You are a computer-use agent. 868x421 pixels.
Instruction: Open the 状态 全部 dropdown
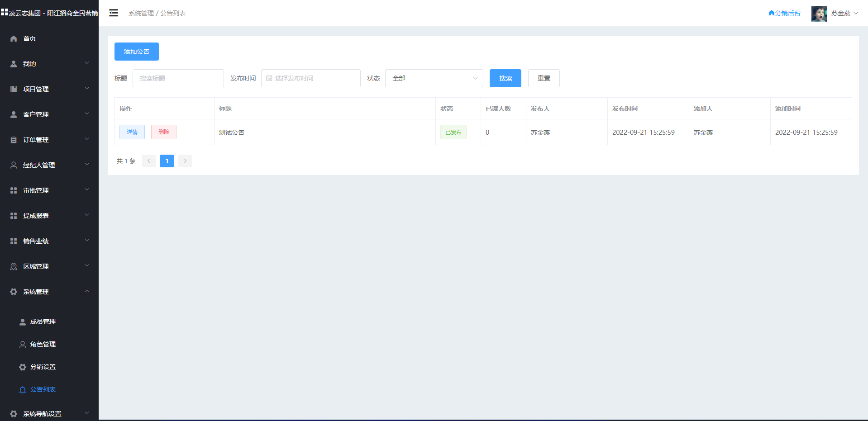[434, 78]
